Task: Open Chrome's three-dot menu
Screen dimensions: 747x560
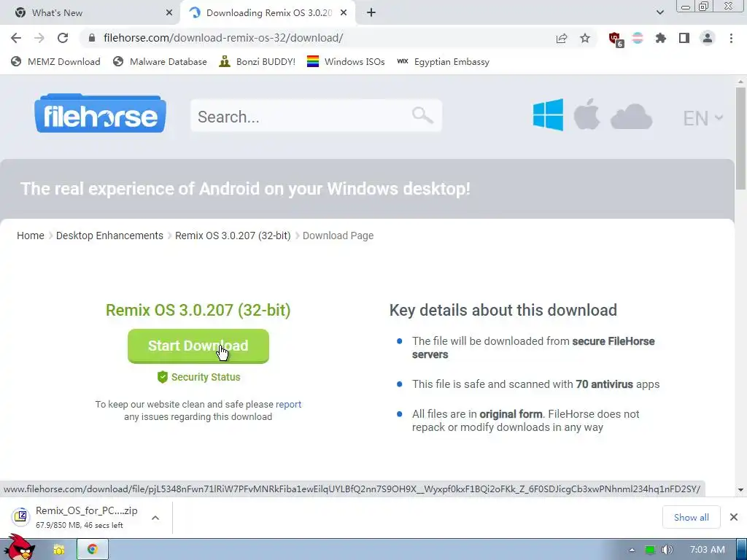Action: point(731,38)
